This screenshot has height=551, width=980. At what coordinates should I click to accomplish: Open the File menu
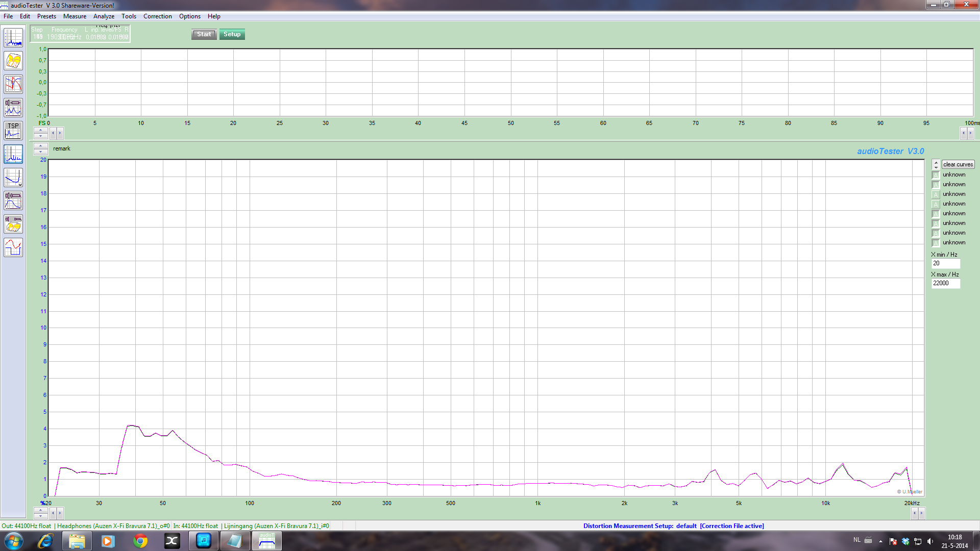pos(8,16)
